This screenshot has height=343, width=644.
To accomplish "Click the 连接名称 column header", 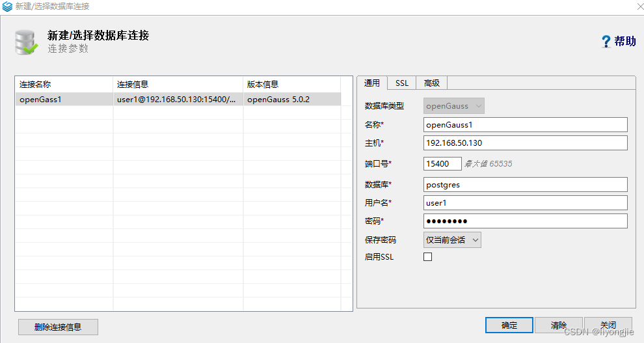I will coord(64,84).
